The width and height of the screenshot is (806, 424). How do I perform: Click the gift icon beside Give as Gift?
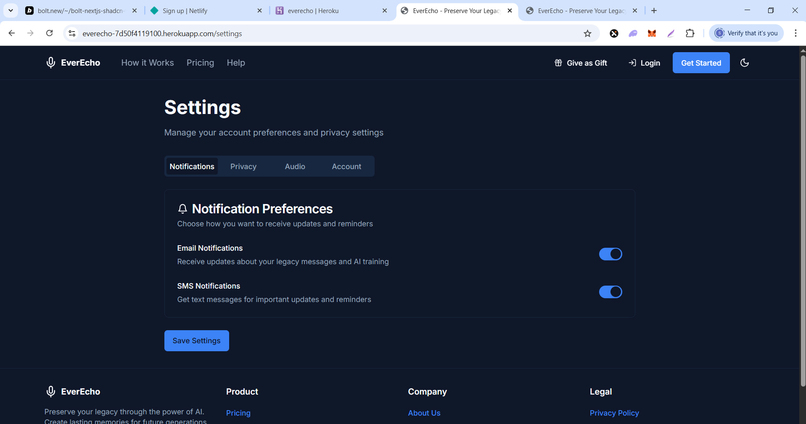pyautogui.click(x=558, y=63)
